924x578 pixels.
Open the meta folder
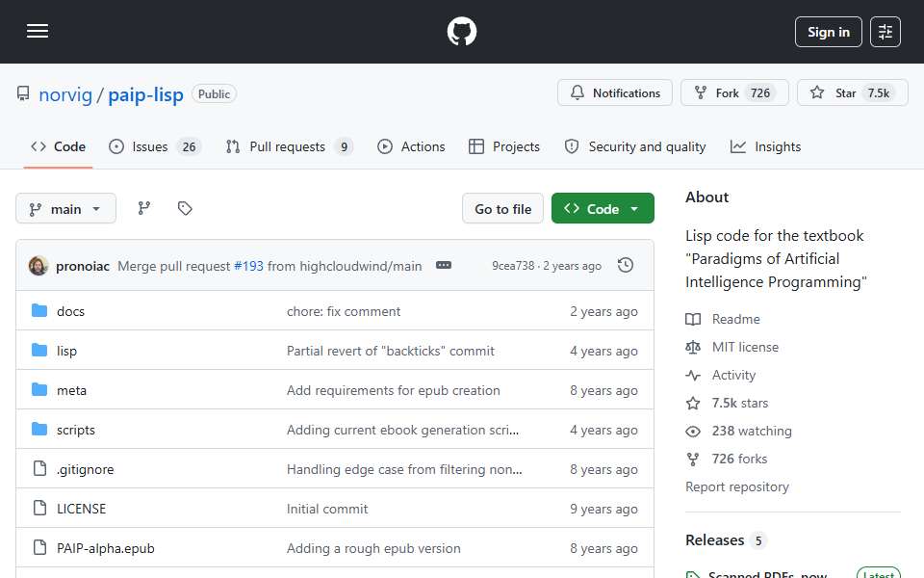71,390
